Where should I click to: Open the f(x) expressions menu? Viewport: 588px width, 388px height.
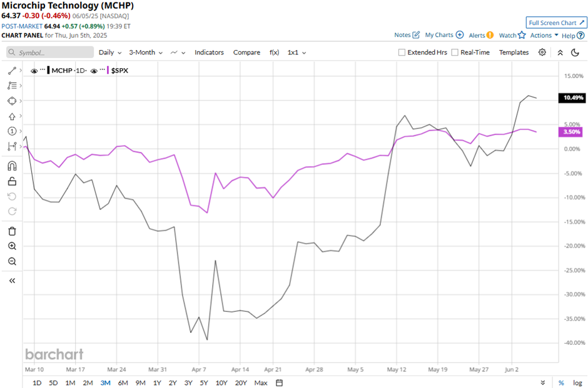tap(274, 52)
